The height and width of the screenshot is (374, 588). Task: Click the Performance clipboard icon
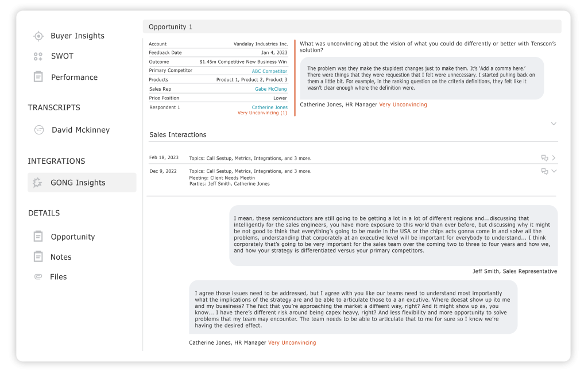[x=38, y=77]
